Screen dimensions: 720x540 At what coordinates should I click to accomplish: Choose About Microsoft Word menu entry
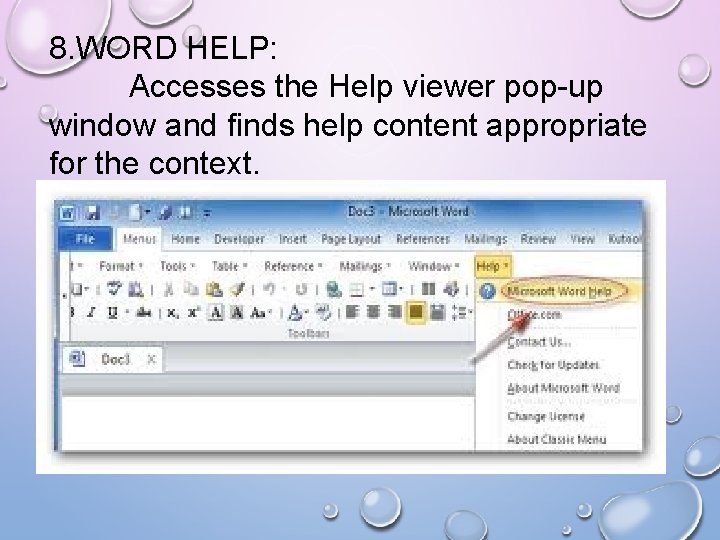pos(563,388)
